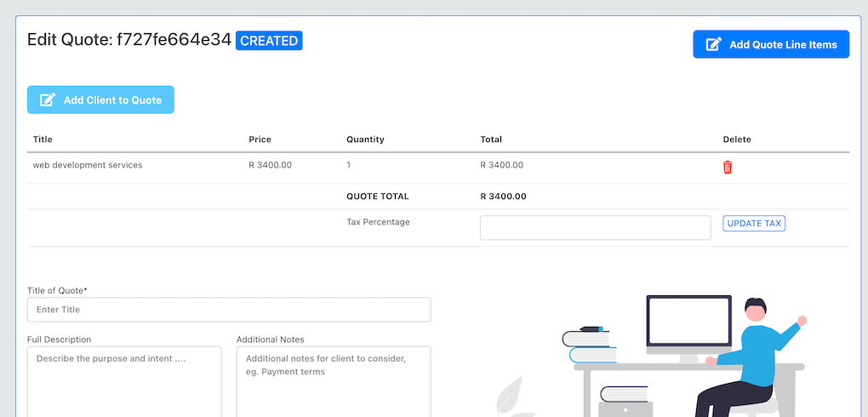Click pencil icon in Add Client to Quote
This screenshot has width=868, height=417.
tap(48, 100)
